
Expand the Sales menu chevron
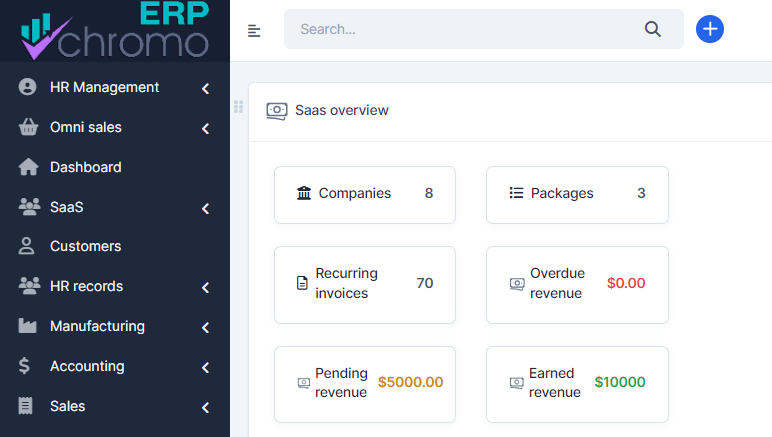(x=205, y=407)
